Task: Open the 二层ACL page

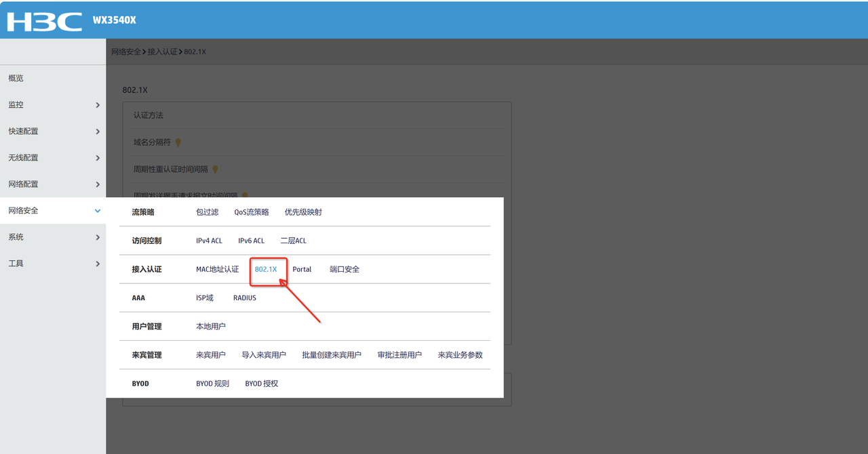Action: [x=294, y=241]
